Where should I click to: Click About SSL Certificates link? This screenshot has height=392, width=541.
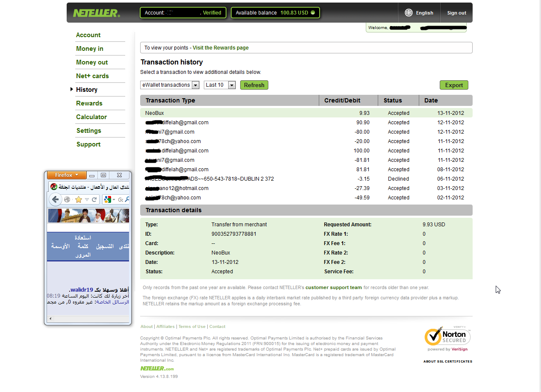coord(448,361)
